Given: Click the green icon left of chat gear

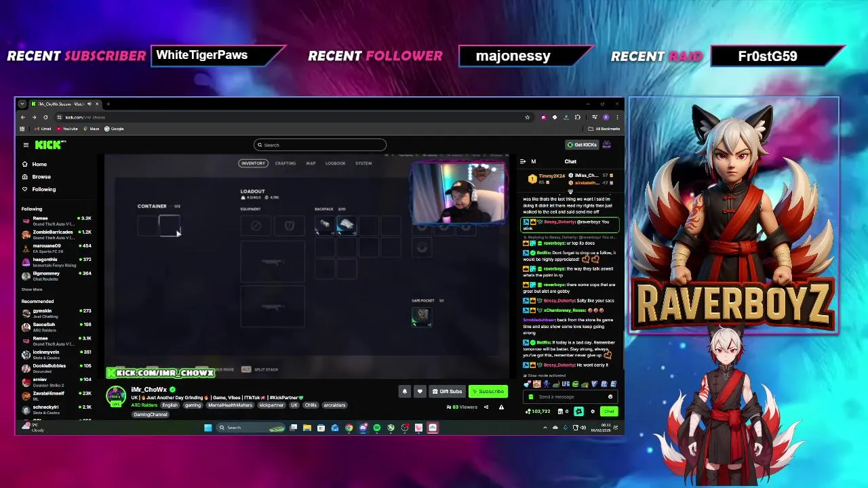Looking at the screenshot, I should click(578, 411).
